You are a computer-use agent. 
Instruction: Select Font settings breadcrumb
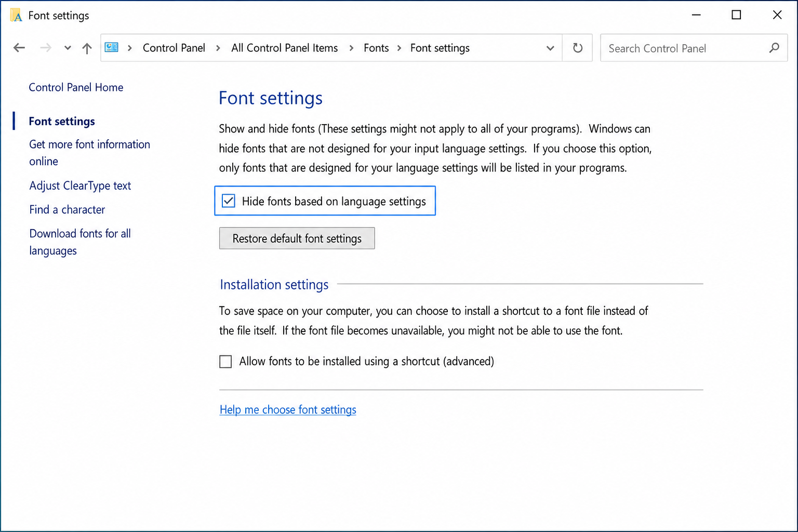coord(440,48)
